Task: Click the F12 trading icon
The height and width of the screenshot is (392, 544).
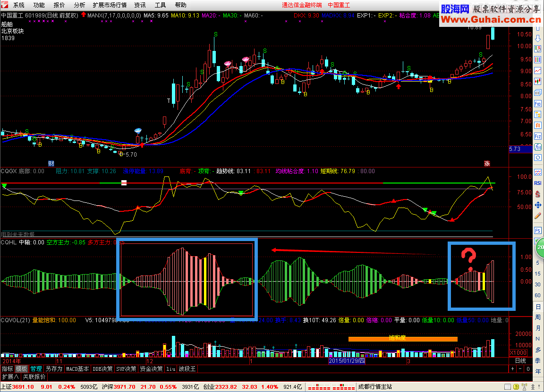Action: pos(538,136)
